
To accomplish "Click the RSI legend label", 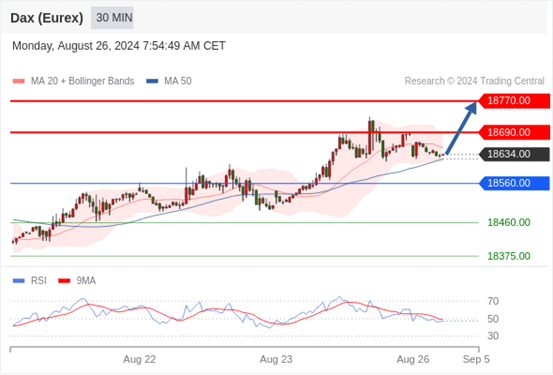I will pos(39,281).
